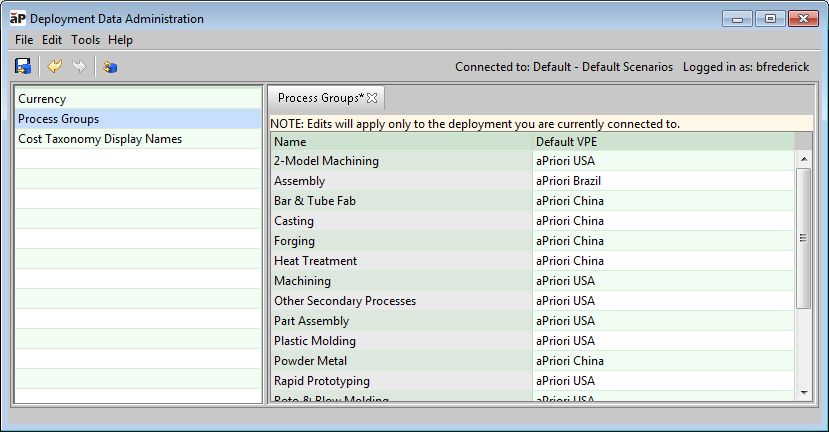This screenshot has width=829, height=432.
Task: Open Default VPE cell for Plastic Molding
Action: click(x=660, y=341)
